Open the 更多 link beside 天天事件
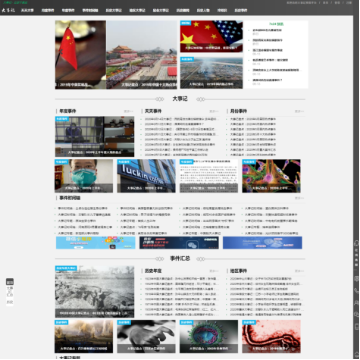Image resolution: width=360 pixels, height=360 pixels. [x=214, y=111]
